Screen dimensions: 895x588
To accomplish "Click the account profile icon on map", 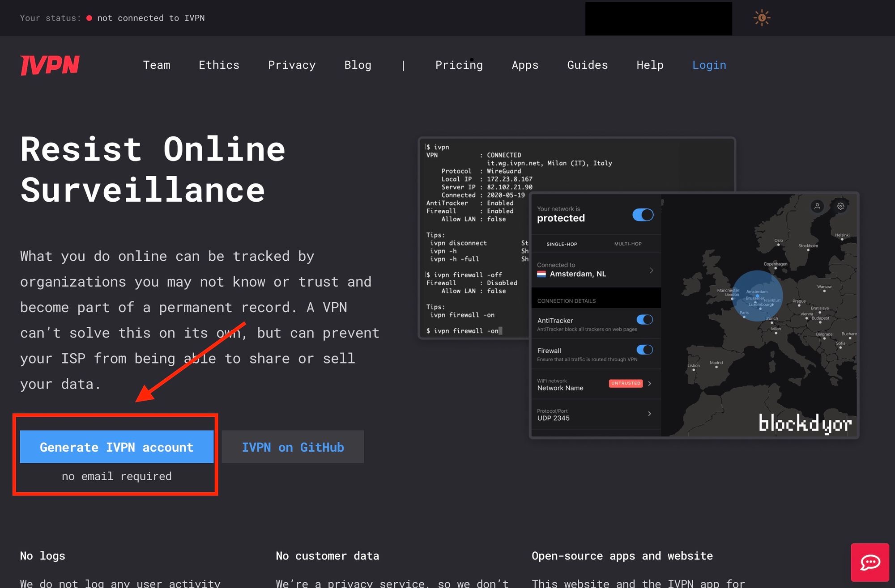I will click(817, 206).
